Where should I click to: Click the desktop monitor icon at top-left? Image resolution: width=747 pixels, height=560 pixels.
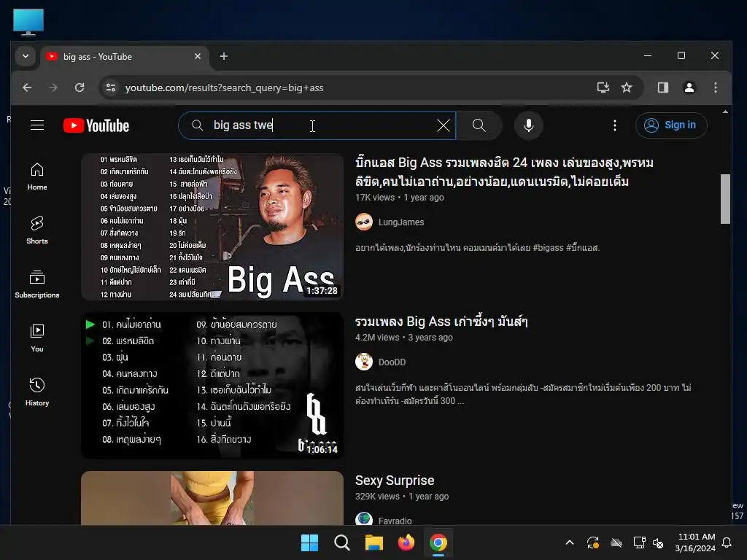pyautogui.click(x=28, y=23)
